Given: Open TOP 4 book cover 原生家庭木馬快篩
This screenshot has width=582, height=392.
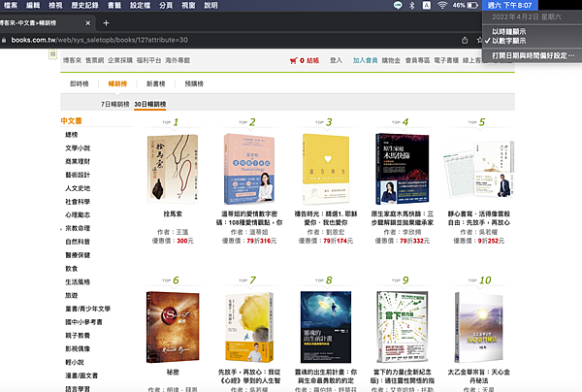Looking at the screenshot, I should 403,169.
